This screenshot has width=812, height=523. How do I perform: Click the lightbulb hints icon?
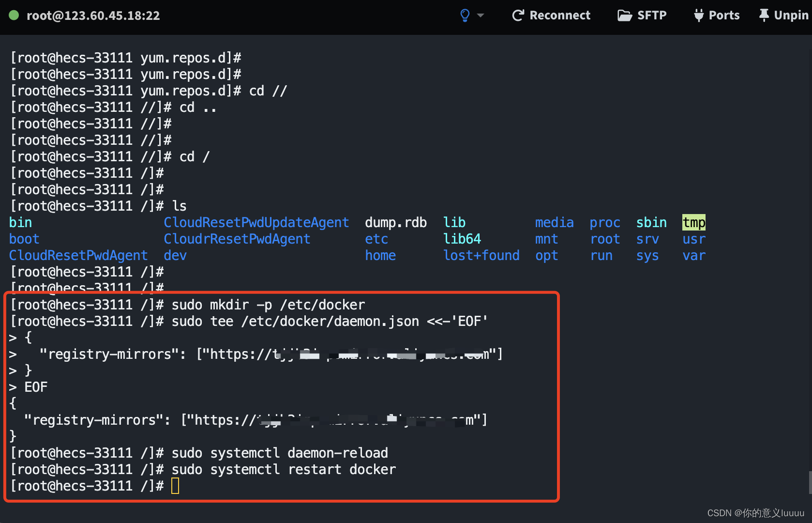[465, 15]
